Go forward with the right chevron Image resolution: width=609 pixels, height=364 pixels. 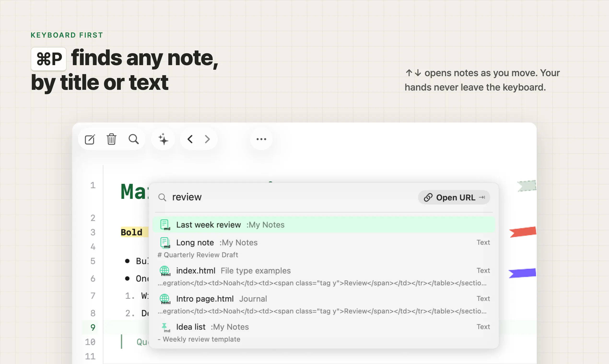click(x=207, y=139)
